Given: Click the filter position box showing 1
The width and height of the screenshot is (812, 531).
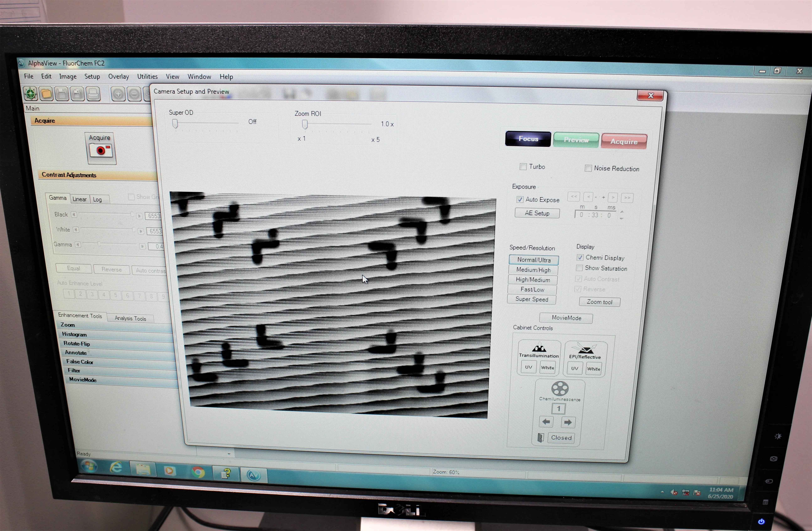Looking at the screenshot, I should (x=559, y=408).
